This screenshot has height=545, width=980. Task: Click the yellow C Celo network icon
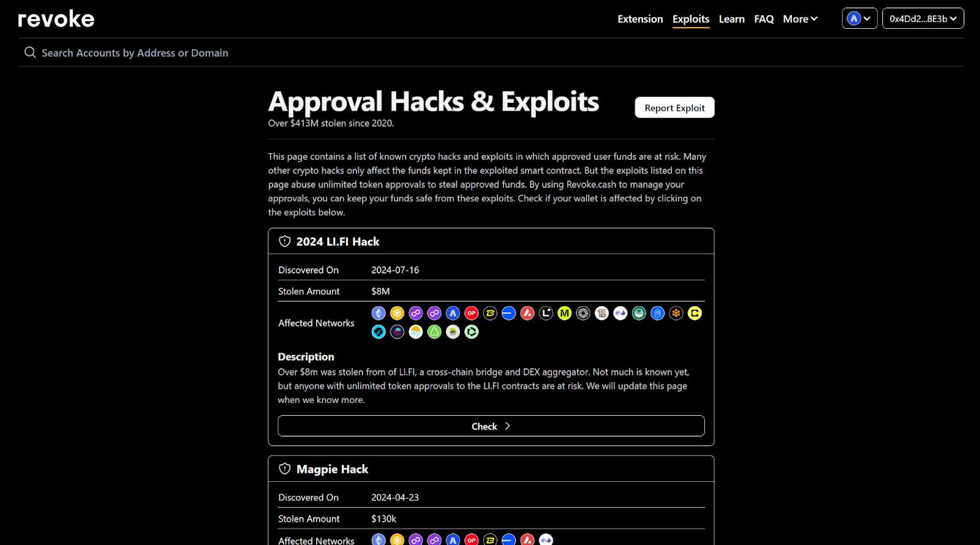point(695,314)
